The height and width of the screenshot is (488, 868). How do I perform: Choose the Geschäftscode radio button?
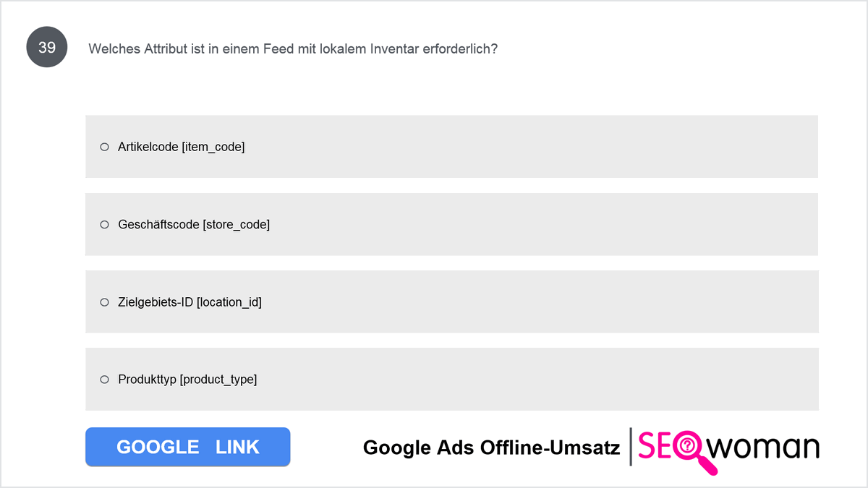[104, 225]
